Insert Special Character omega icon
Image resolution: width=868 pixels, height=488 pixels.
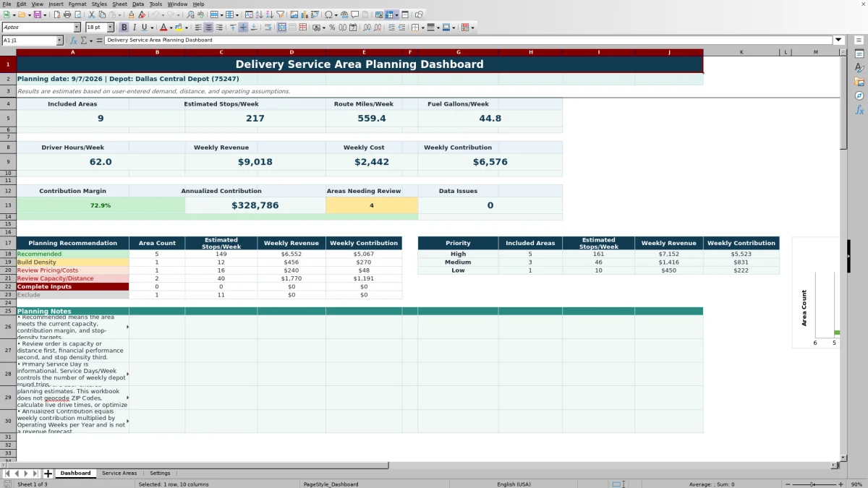click(328, 14)
